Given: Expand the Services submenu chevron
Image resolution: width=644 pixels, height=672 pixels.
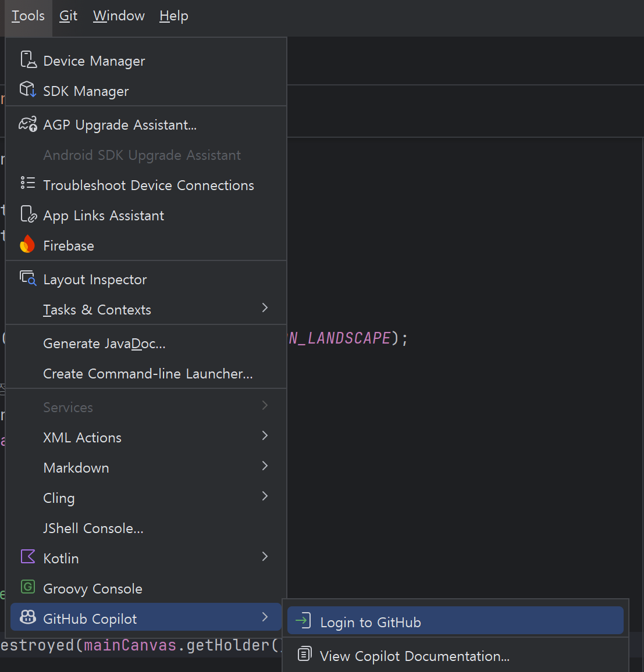Looking at the screenshot, I should (265, 405).
